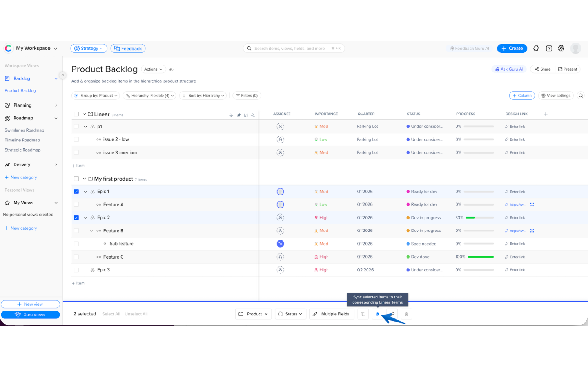The height and width of the screenshot is (376, 588).
Task: Check the checkbox next to Epic 3
Action: [x=76, y=269]
